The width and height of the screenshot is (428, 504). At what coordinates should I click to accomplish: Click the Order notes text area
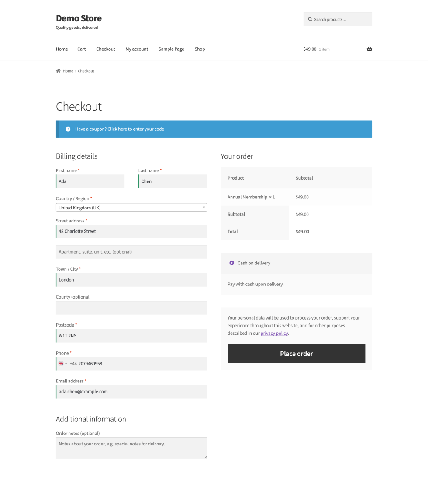(131, 448)
